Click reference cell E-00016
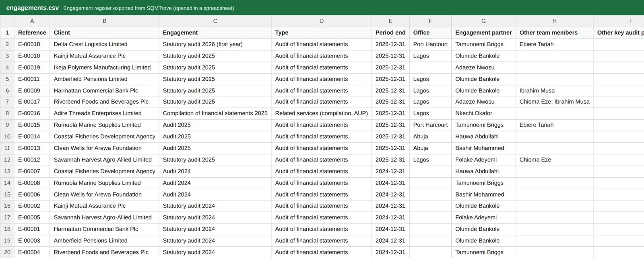Image resolution: width=644 pixels, height=258 pixels. (32, 113)
